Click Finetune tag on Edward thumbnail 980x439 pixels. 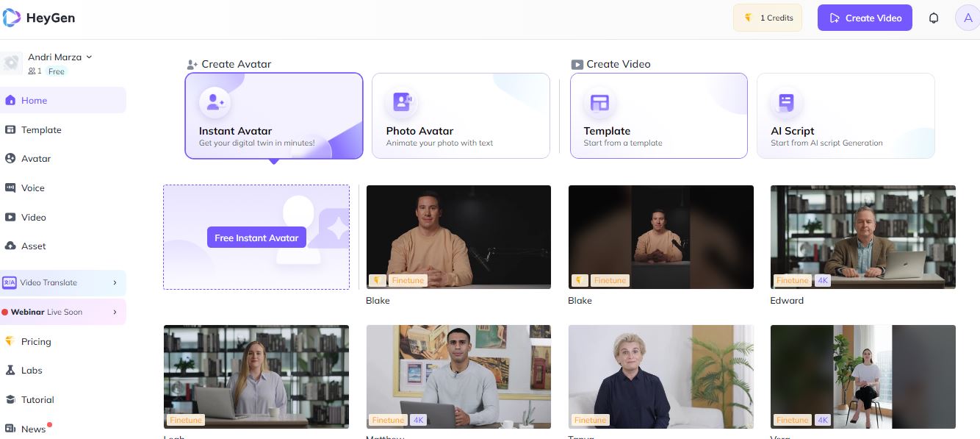point(792,280)
